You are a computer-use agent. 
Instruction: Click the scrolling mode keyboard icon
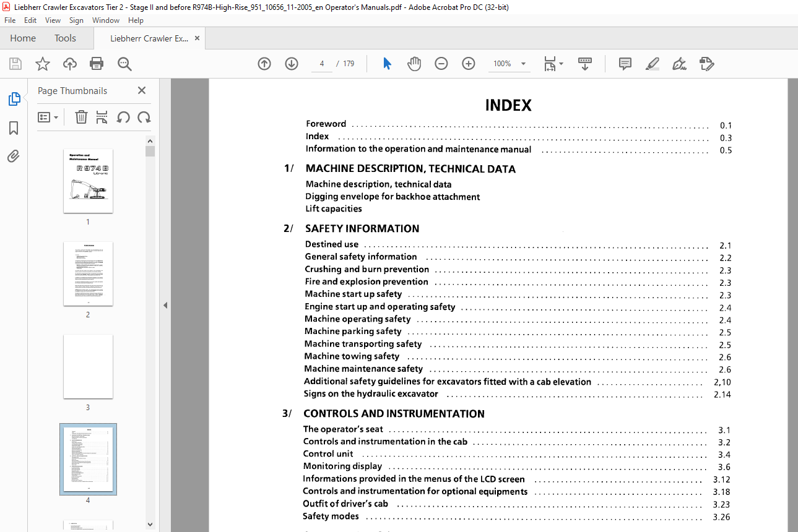tap(585, 64)
